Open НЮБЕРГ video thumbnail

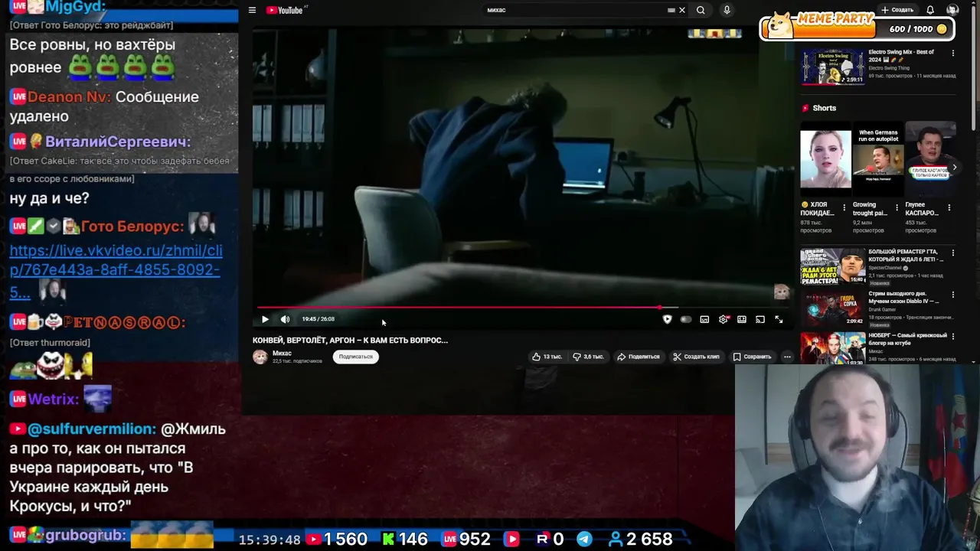832,348
